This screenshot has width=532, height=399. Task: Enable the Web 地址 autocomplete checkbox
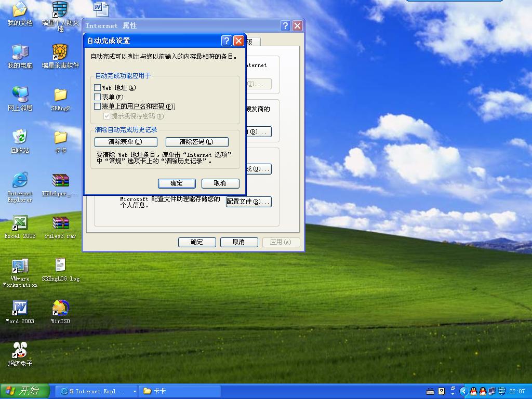tap(98, 88)
